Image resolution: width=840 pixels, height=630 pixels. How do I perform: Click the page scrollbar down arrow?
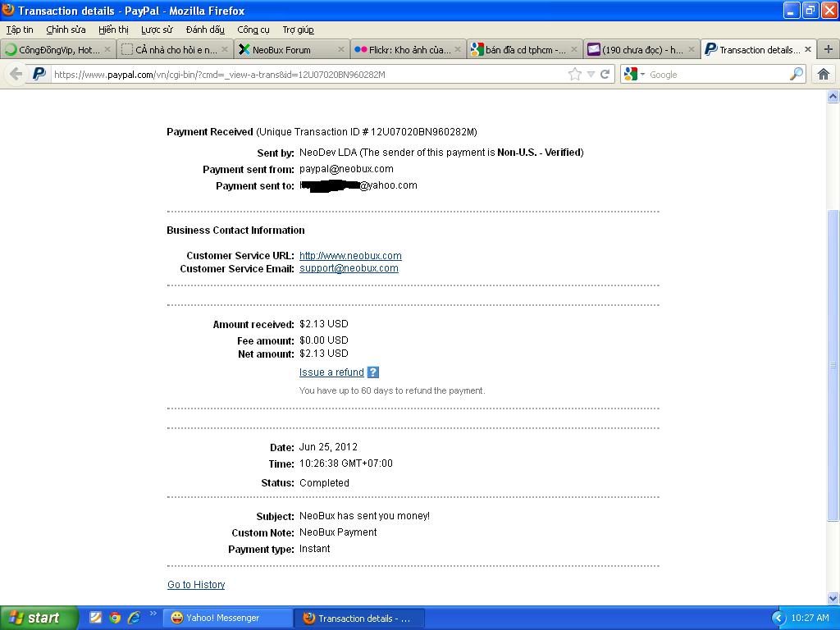click(x=833, y=598)
